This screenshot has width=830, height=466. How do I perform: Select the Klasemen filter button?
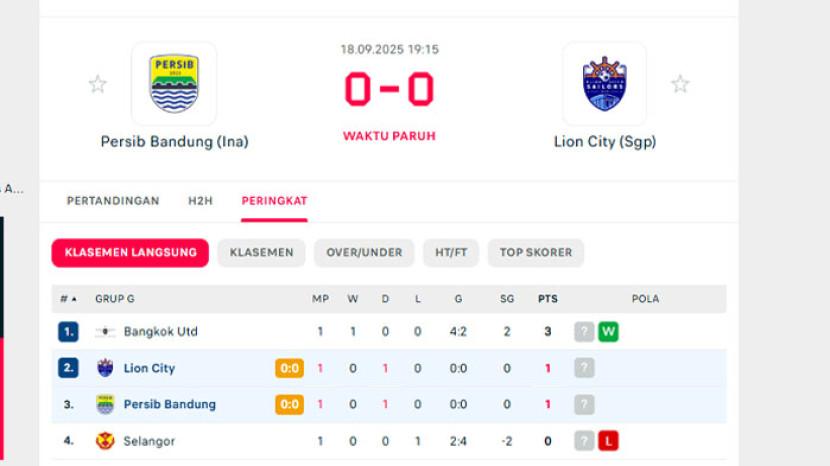[261, 253]
